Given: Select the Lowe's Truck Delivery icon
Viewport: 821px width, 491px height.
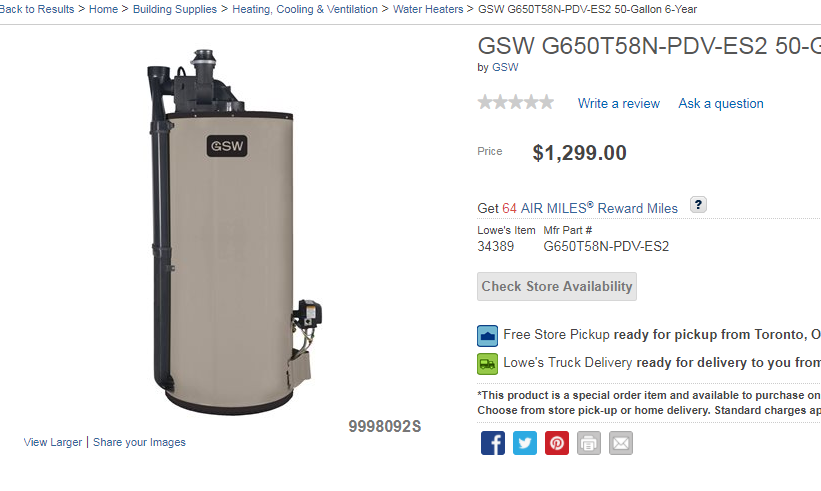Looking at the screenshot, I should (487, 364).
